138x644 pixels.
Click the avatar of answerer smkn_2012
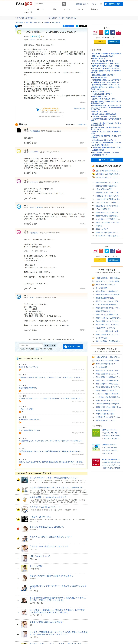tap(19, 151)
